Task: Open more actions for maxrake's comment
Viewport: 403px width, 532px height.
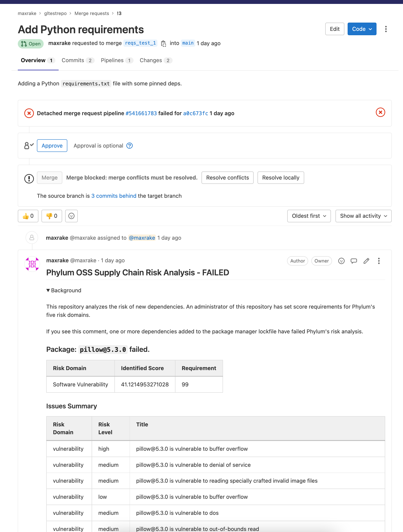Action: point(379,261)
